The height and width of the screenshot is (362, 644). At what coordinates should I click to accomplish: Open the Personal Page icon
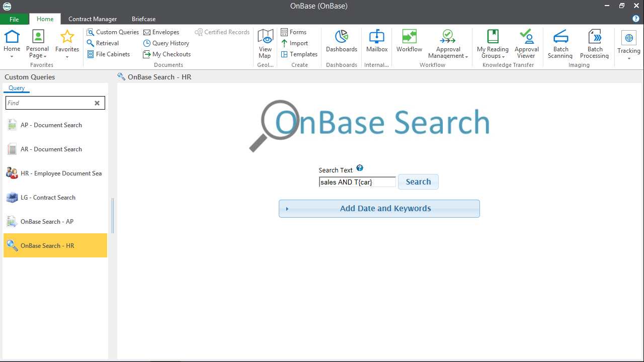point(38,37)
